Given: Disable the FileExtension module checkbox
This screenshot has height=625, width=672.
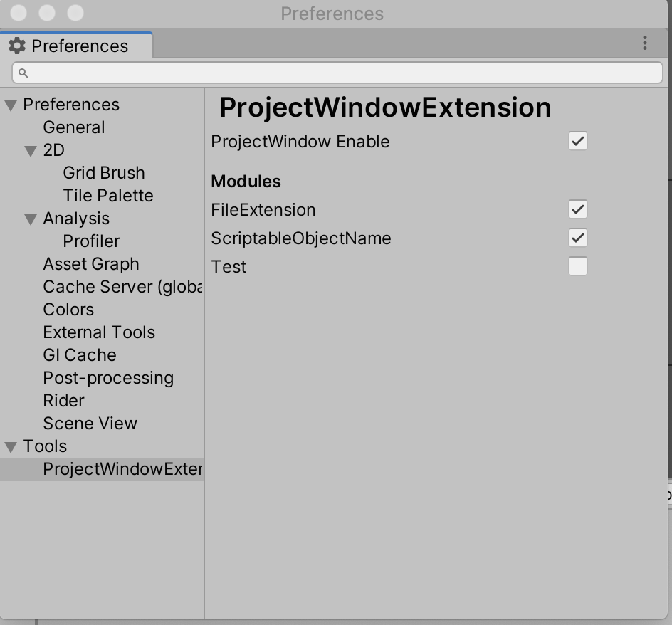Looking at the screenshot, I should click(x=578, y=209).
